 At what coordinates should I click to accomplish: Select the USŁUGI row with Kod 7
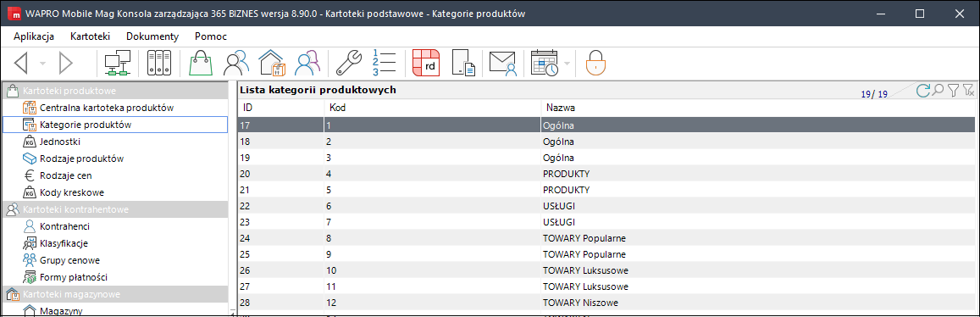click(x=606, y=222)
